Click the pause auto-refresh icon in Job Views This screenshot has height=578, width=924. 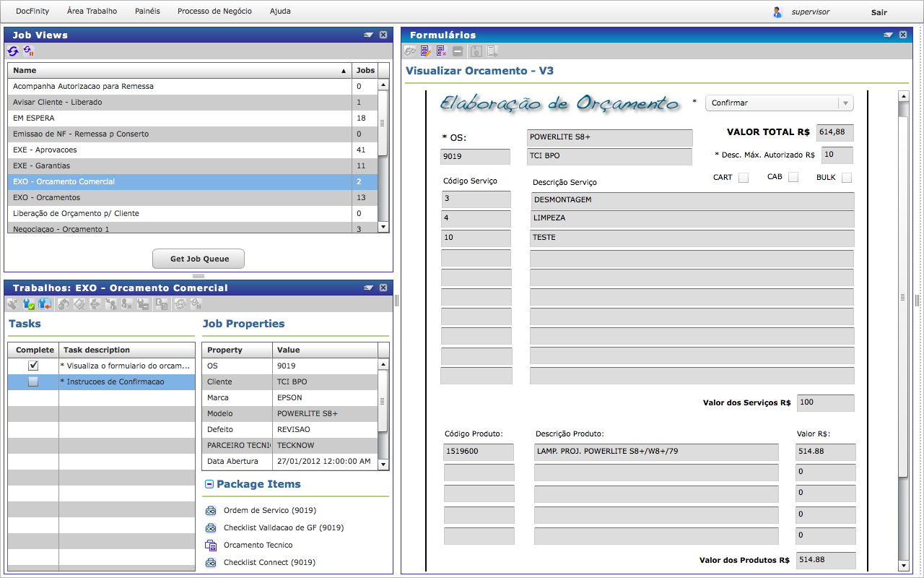click(x=29, y=51)
